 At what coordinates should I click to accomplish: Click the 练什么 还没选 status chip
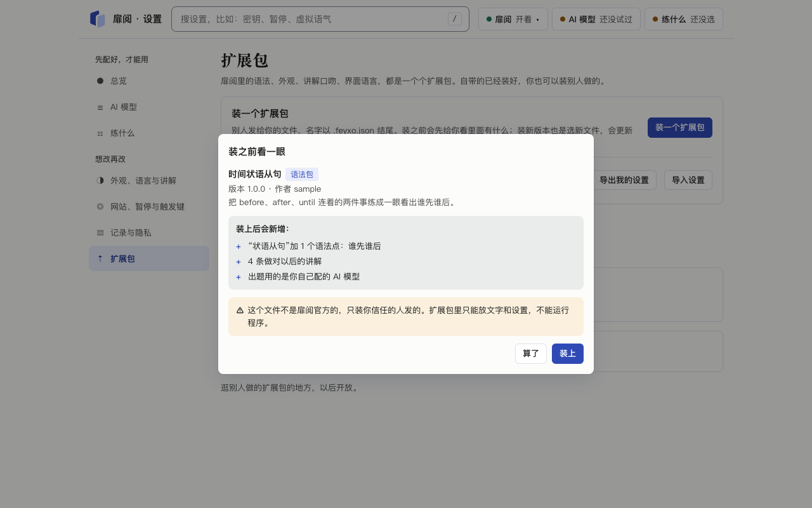(x=684, y=19)
